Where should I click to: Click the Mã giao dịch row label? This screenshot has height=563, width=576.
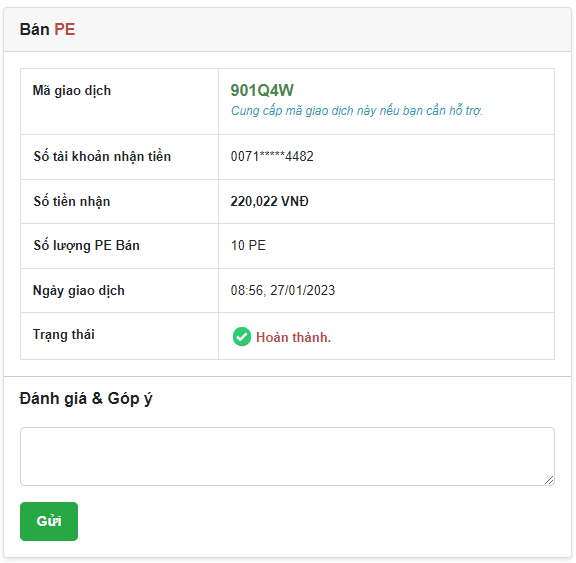click(72, 91)
